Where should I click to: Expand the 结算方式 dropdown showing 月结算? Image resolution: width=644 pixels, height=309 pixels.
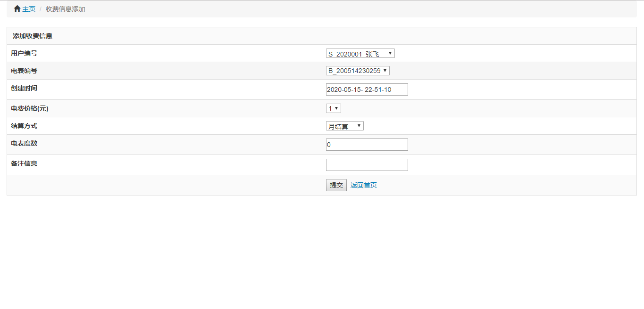pyautogui.click(x=345, y=126)
